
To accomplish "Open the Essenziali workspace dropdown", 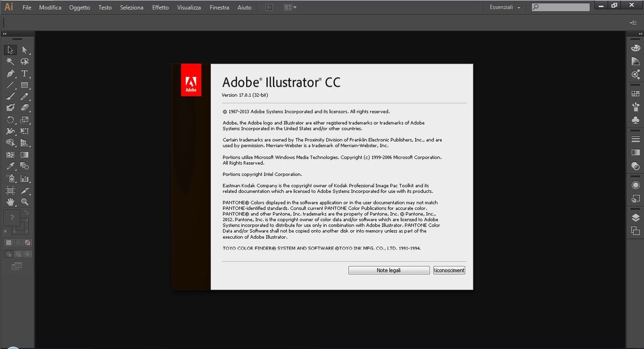I will pos(505,8).
